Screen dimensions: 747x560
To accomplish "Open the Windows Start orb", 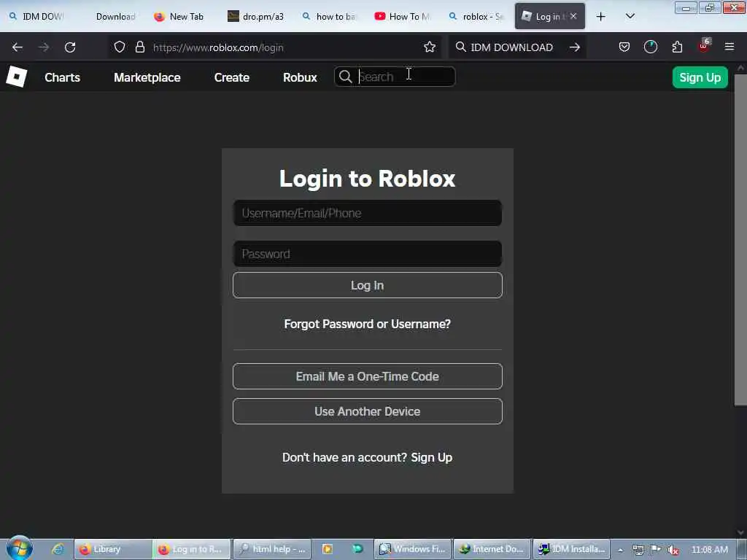I will (x=20, y=548).
